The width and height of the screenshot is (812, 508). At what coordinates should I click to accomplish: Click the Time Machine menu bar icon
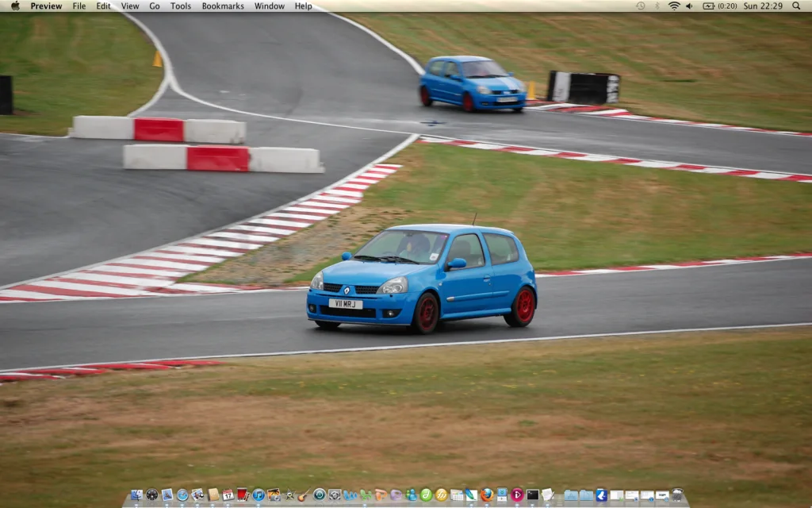point(641,6)
